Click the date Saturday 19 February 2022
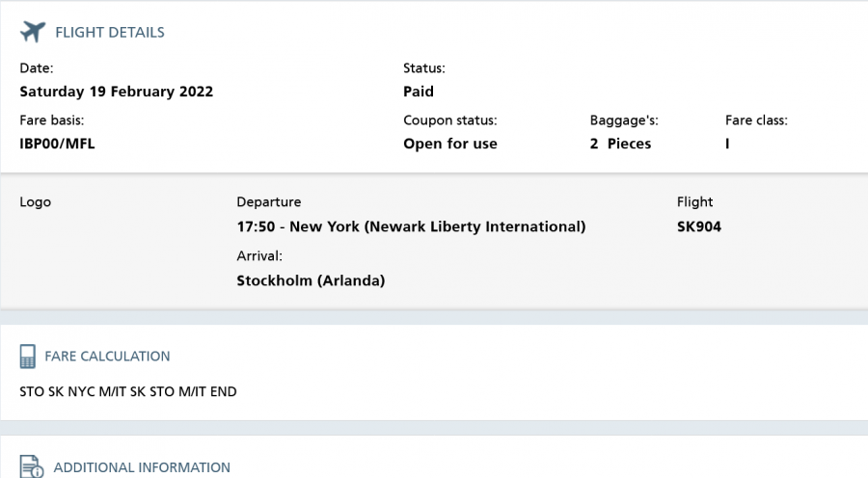The width and height of the screenshot is (868, 478). point(117,93)
